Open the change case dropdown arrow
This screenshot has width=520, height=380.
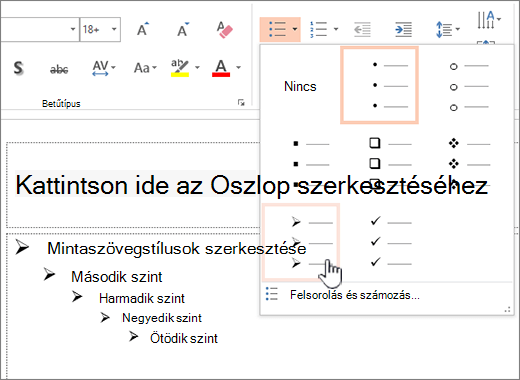click(x=154, y=68)
